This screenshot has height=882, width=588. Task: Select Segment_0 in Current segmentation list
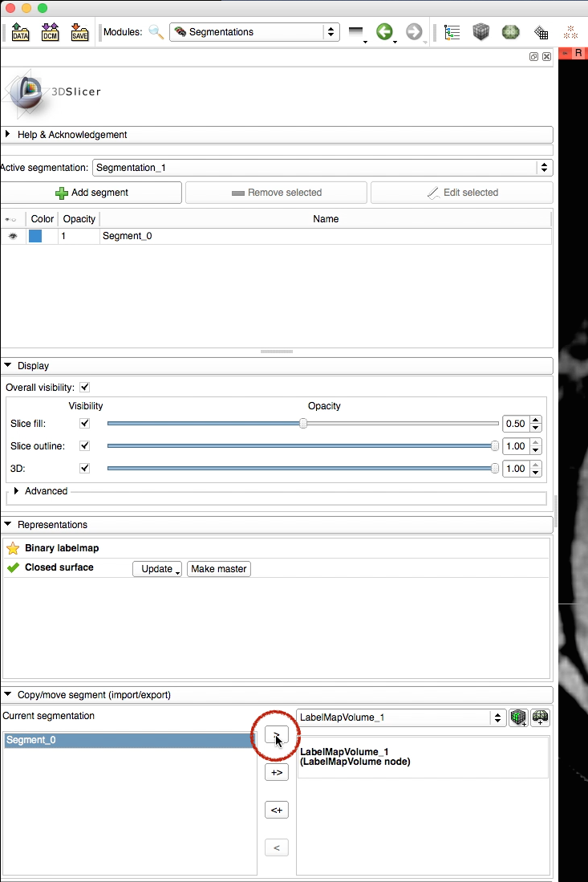(x=130, y=740)
